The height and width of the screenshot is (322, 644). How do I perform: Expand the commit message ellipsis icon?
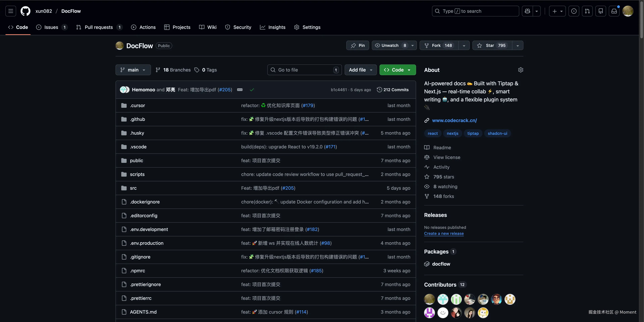(239, 90)
